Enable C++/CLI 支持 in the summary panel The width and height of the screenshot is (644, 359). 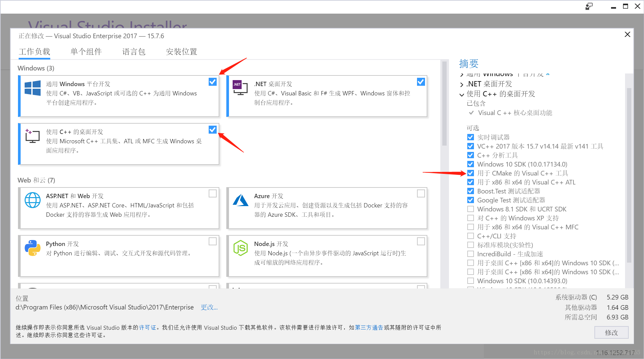471,236
